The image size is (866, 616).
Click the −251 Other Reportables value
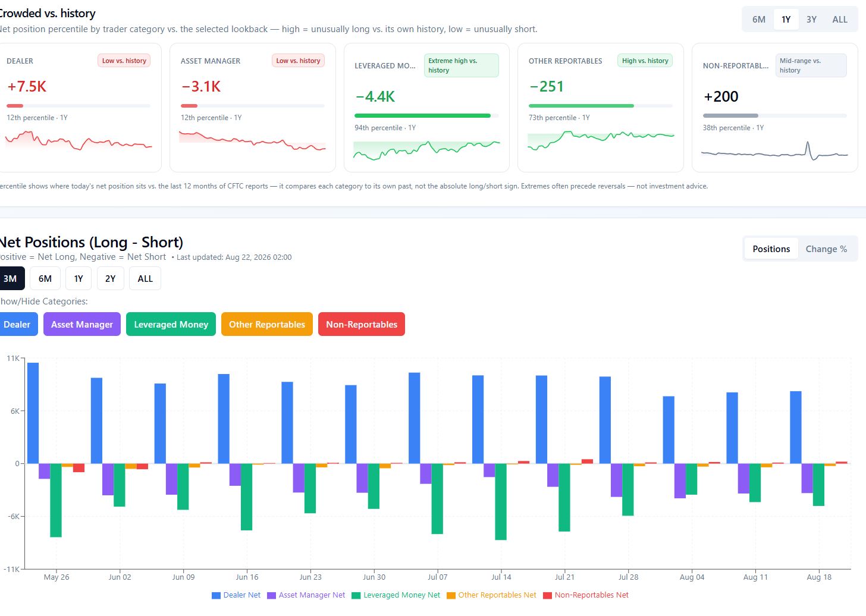pyautogui.click(x=547, y=87)
